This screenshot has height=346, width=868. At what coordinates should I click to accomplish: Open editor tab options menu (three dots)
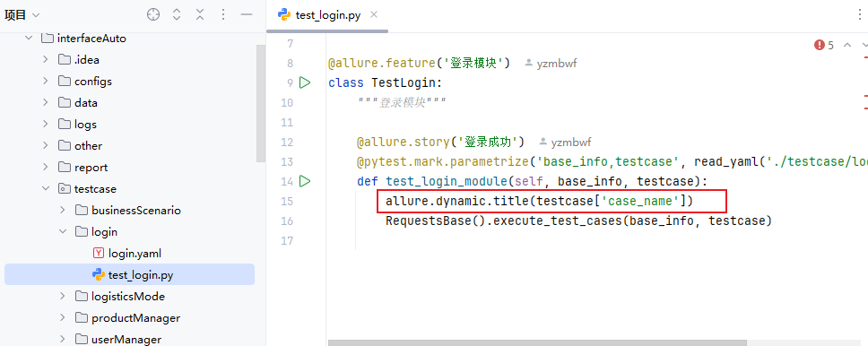pyautogui.click(x=860, y=15)
